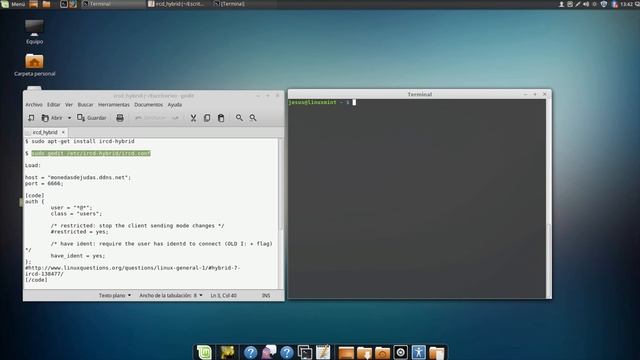Click the Pidgin chat icon in the dock
This screenshot has width=640, height=360.
pyautogui.click(x=269, y=352)
